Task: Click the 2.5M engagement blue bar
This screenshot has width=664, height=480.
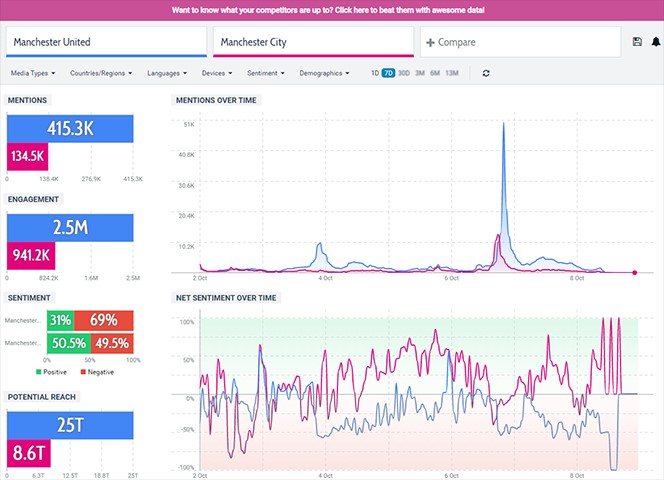Action: (x=70, y=228)
